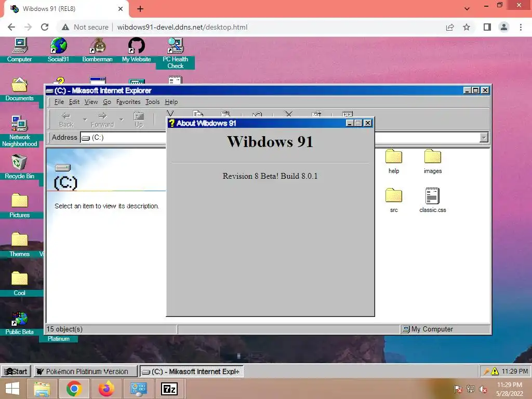Switch to Pokémon Platinum Version taskbar item
This screenshot has height=399, width=532.
pyautogui.click(x=86, y=371)
